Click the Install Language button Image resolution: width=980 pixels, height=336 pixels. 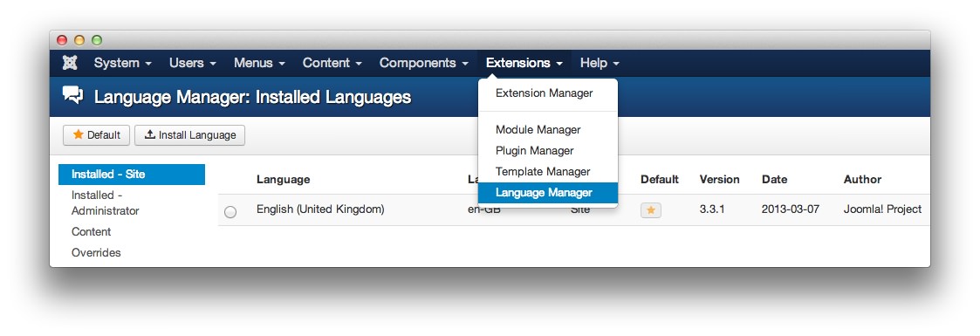coord(189,135)
